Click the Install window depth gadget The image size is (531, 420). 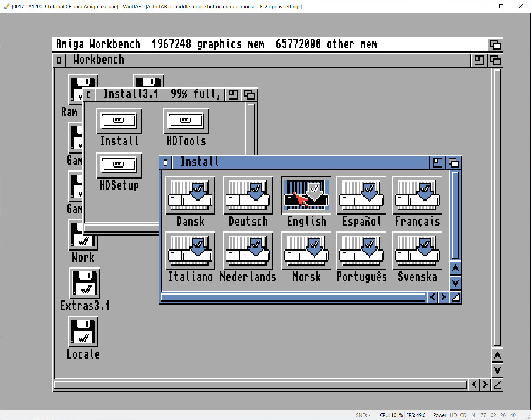click(x=454, y=163)
